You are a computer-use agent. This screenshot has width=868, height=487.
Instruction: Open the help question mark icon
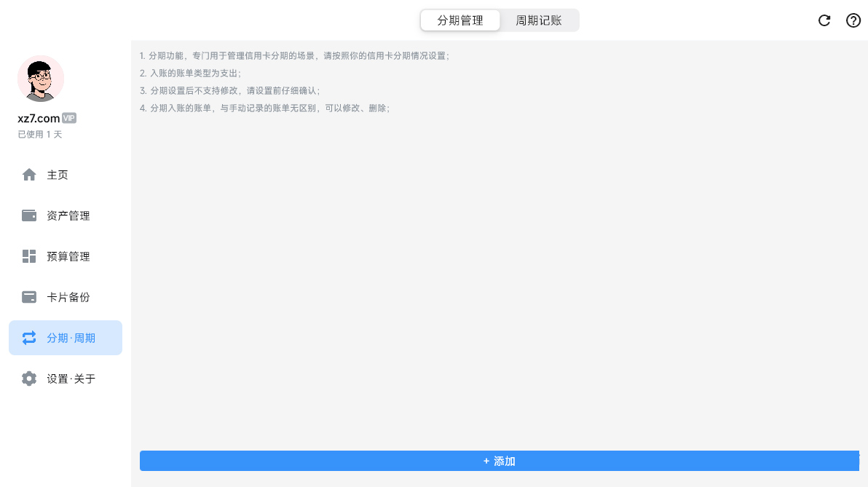pos(853,20)
